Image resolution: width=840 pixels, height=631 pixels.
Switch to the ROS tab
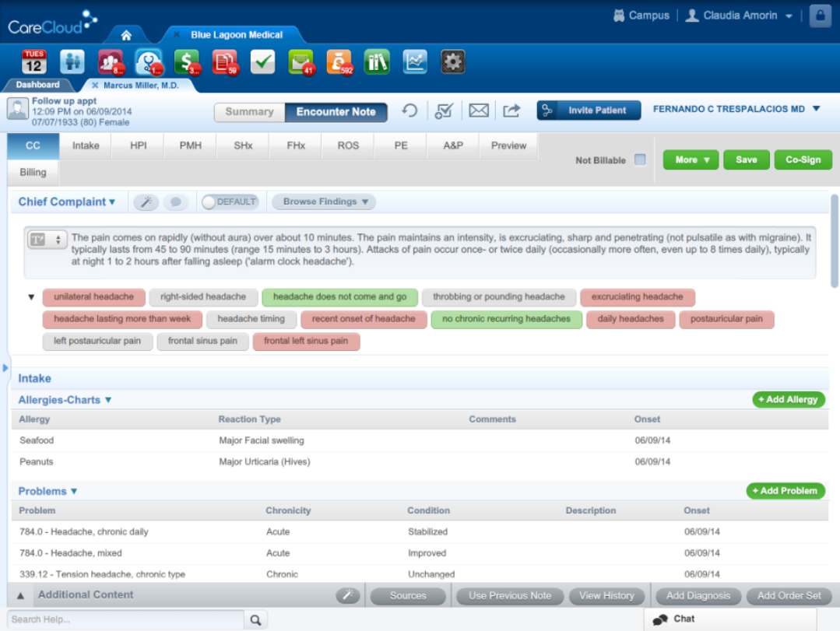point(347,145)
